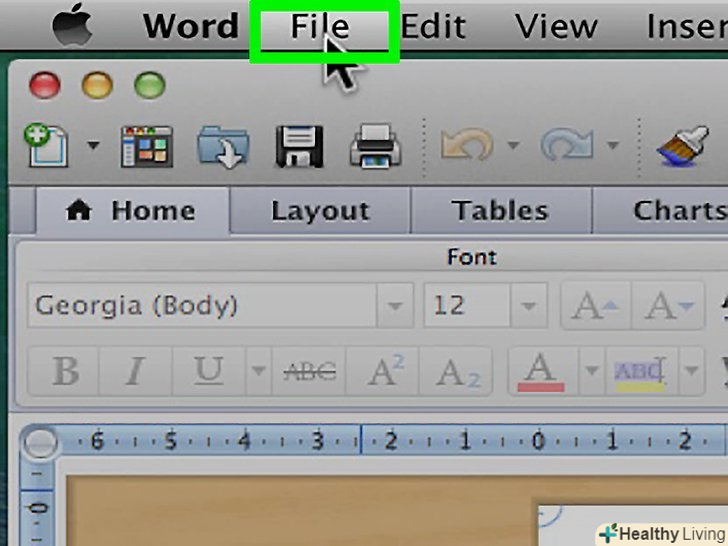
Task: Toggle Italic formatting
Action: click(136, 371)
